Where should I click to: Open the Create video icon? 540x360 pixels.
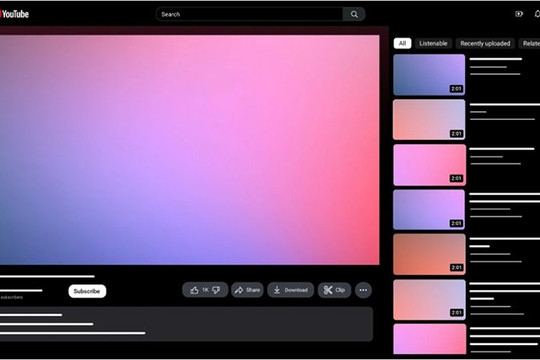pyautogui.click(x=519, y=14)
